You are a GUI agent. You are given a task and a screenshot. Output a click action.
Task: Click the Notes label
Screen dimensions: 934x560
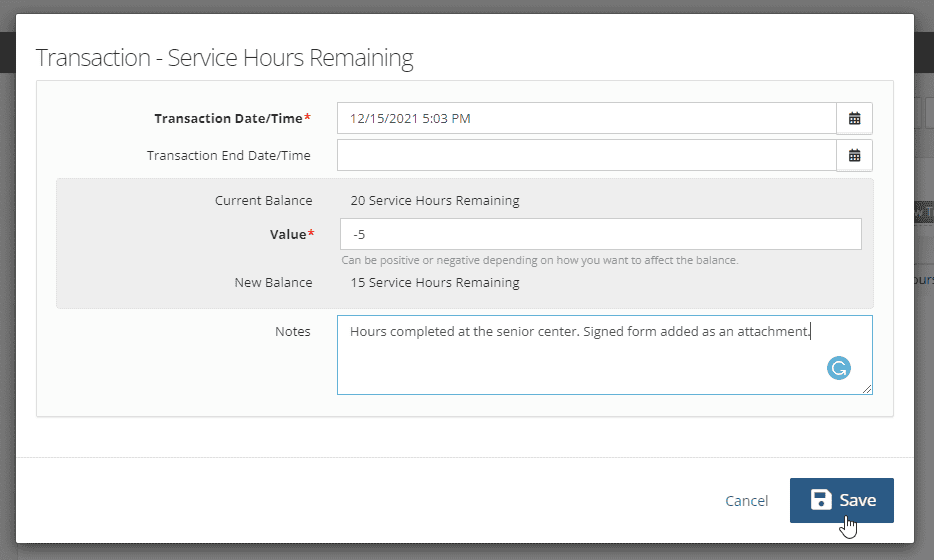pyautogui.click(x=292, y=331)
